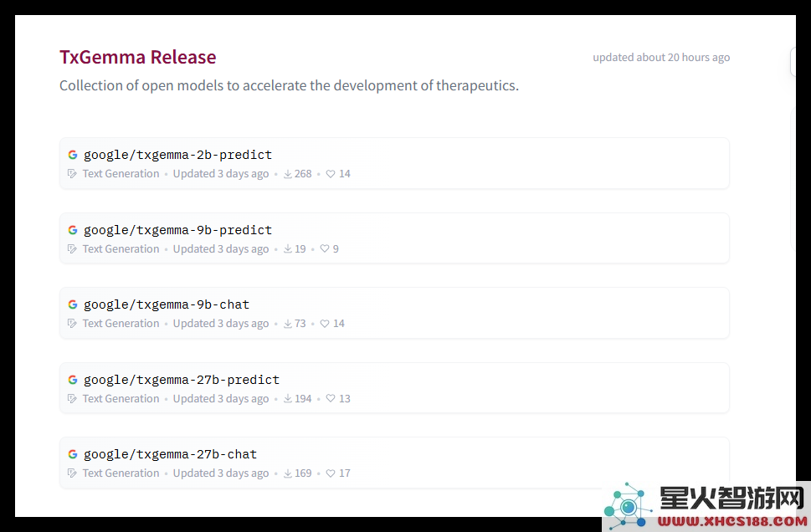Click heart icon next to 13 likes
811x532 pixels.
pos(331,399)
